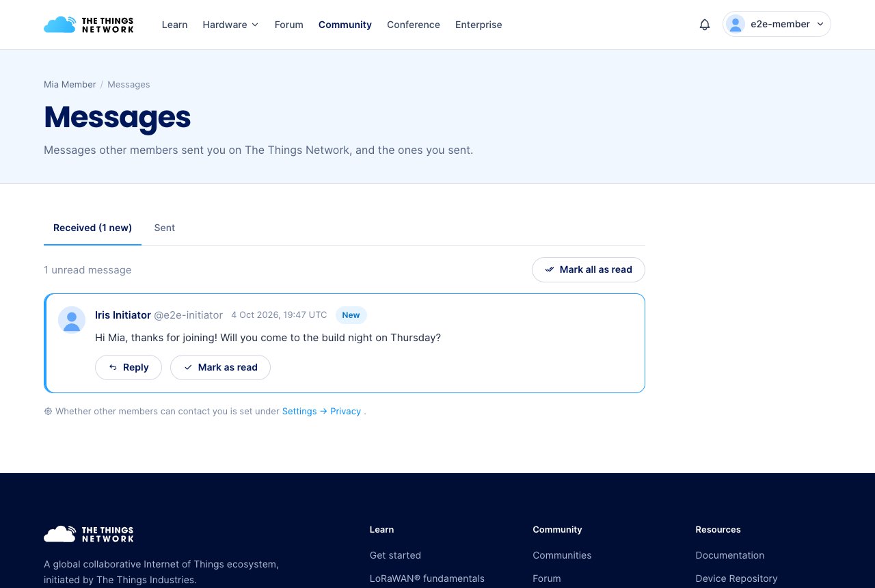Open footer Forum link
Screen dimensions: 875x588
click(x=547, y=578)
